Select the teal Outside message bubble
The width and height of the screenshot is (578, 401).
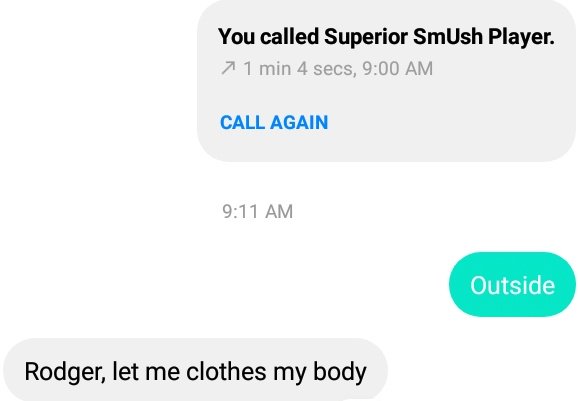tap(512, 285)
